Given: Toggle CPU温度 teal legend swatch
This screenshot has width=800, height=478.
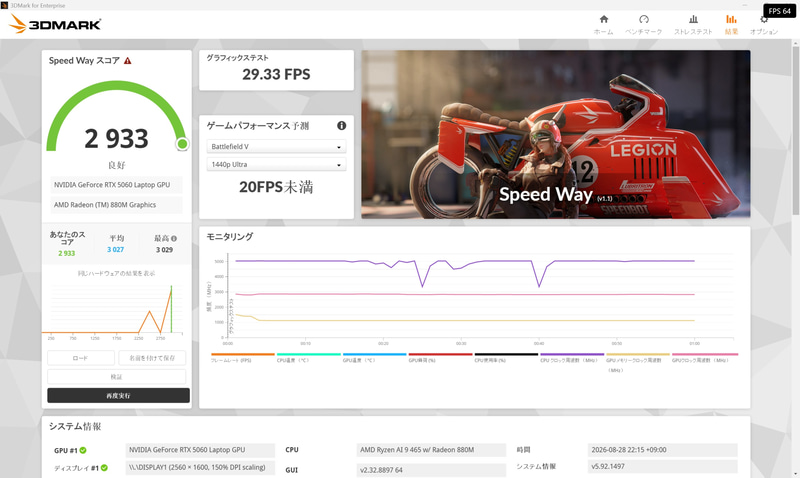Looking at the screenshot, I should tap(309, 354).
